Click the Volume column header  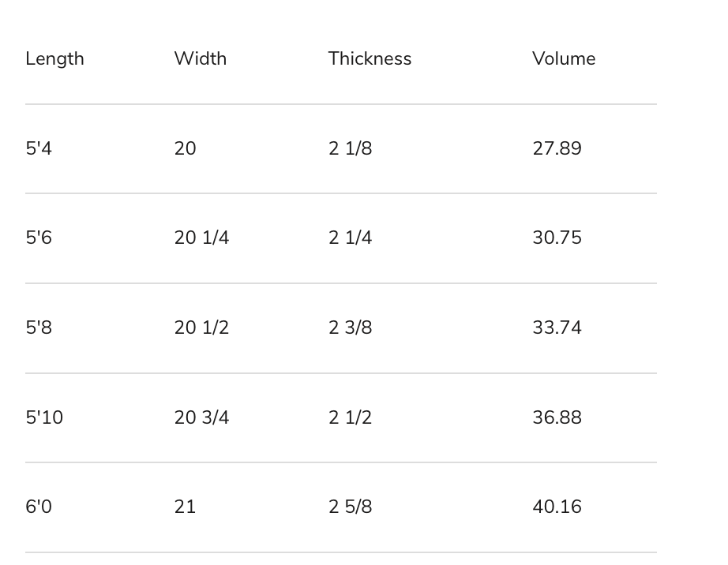[x=563, y=59]
